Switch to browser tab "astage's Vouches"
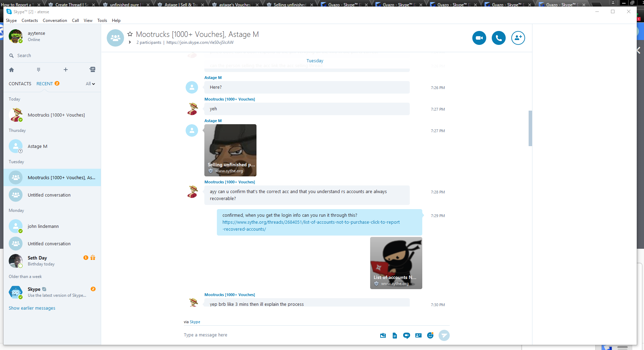This screenshot has width=644, height=350. (235, 4)
